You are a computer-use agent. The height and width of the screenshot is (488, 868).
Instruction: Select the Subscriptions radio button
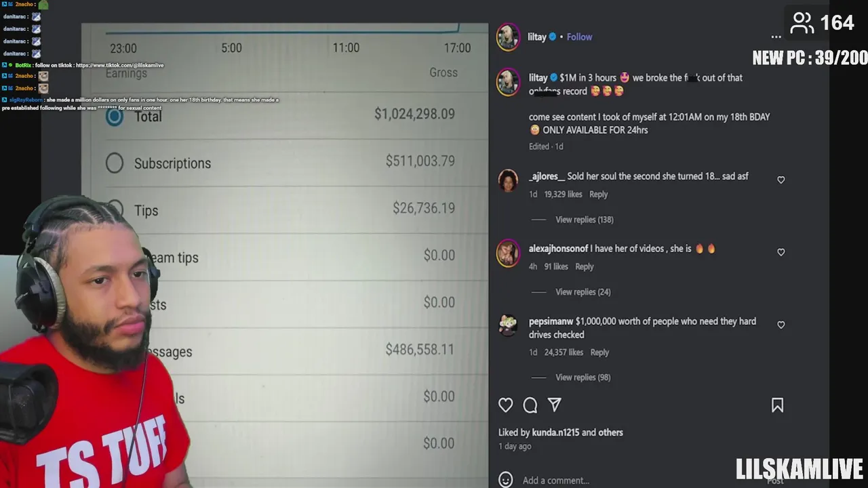pos(115,163)
